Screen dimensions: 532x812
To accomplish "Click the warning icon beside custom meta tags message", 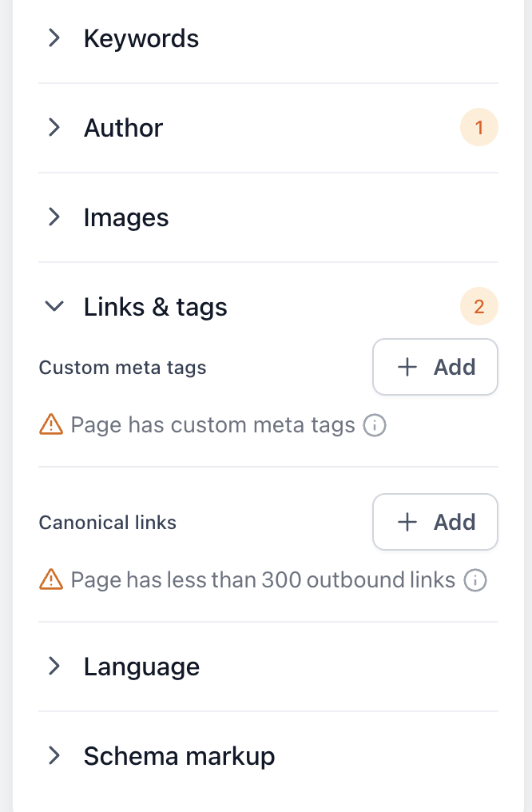I will tap(49, 424).
